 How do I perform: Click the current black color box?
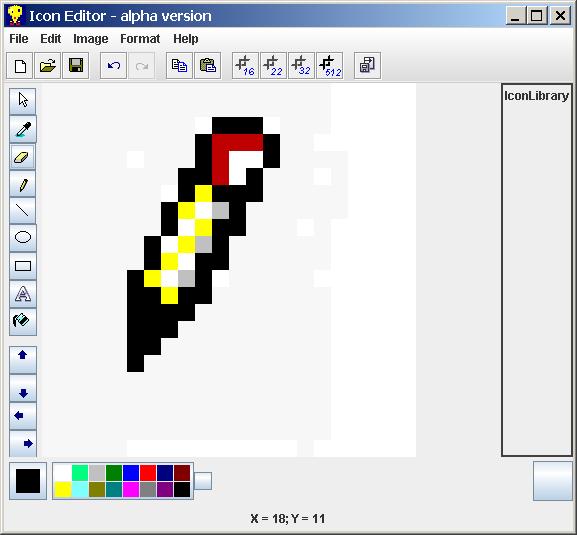28,481
